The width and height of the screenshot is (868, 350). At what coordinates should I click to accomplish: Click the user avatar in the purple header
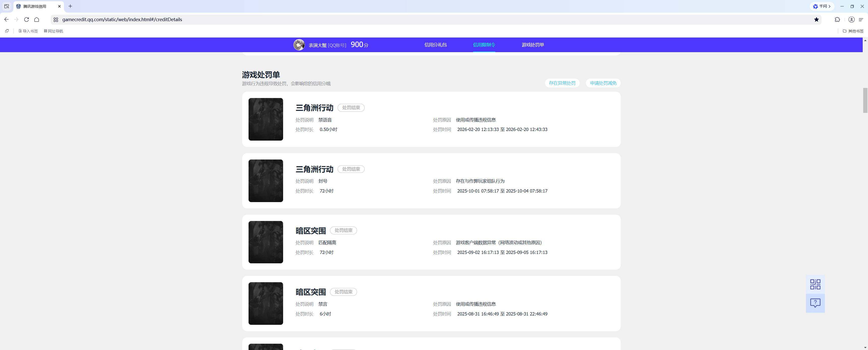pyautogui.click(x=299, y=45)
